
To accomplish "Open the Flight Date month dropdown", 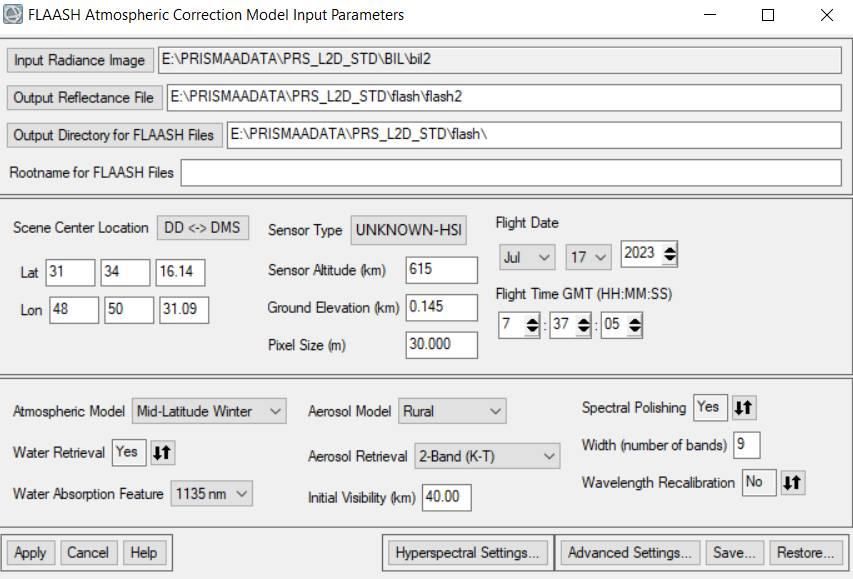I will (x=527, y=257).
